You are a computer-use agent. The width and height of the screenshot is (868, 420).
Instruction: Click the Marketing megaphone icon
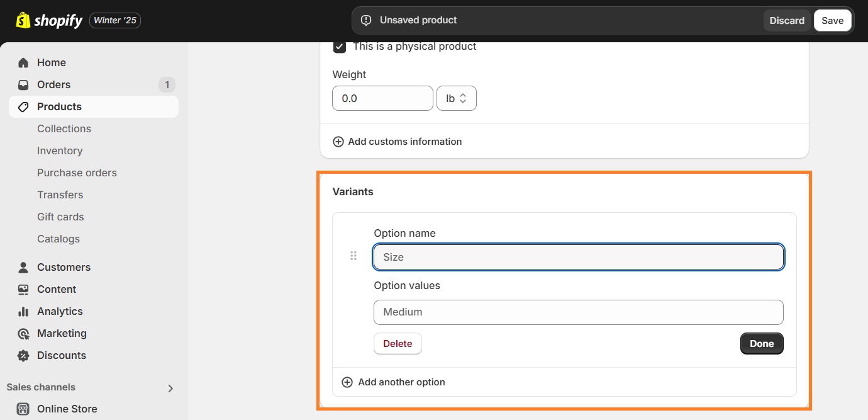click(23, 333)
